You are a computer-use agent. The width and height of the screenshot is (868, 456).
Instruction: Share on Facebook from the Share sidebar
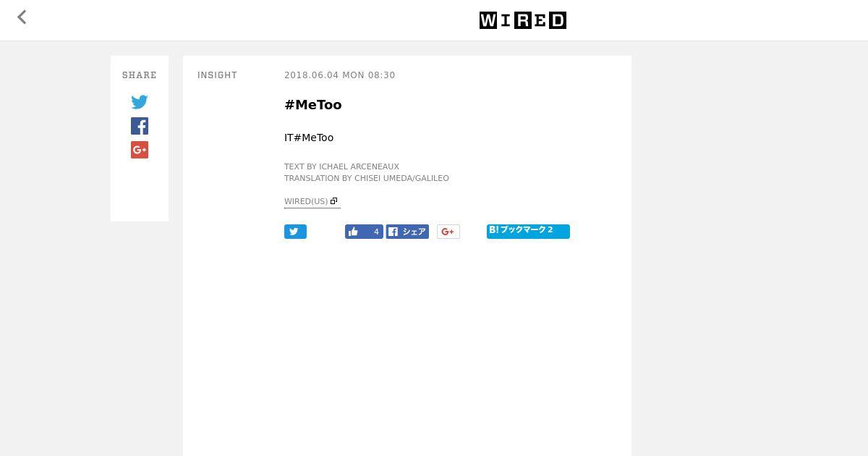140,126
